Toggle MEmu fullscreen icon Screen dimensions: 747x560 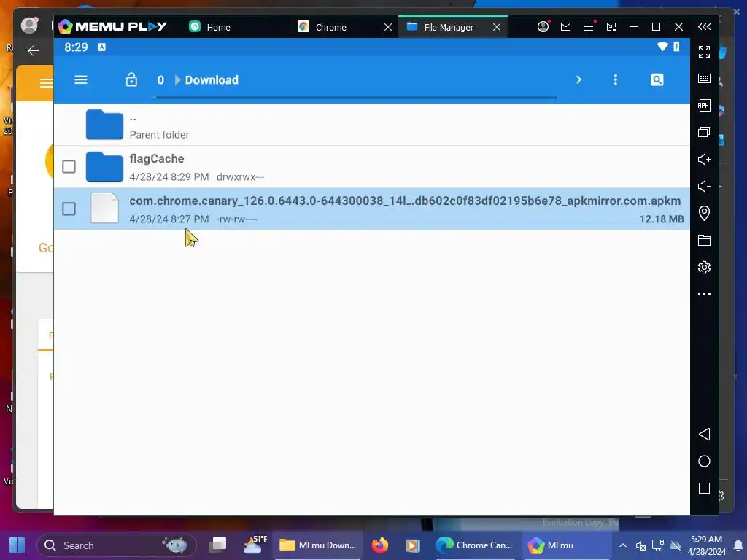[x=704, y=52]
